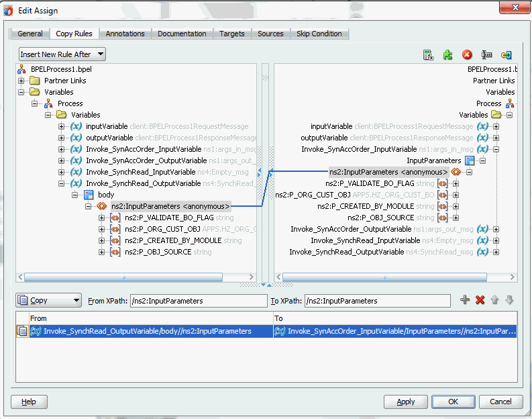Click the red circle delete icon in toolbar
Screen dimensions: 532x419
467,54
